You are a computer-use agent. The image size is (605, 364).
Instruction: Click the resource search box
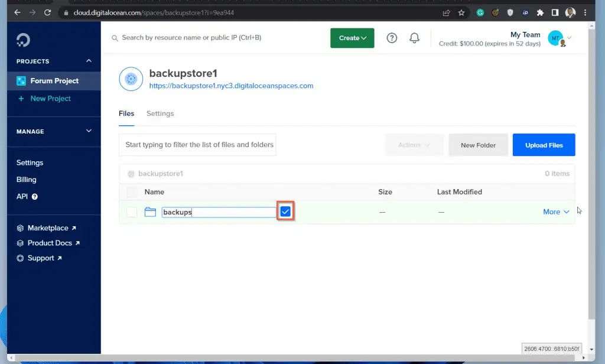[x=191, y=37]
